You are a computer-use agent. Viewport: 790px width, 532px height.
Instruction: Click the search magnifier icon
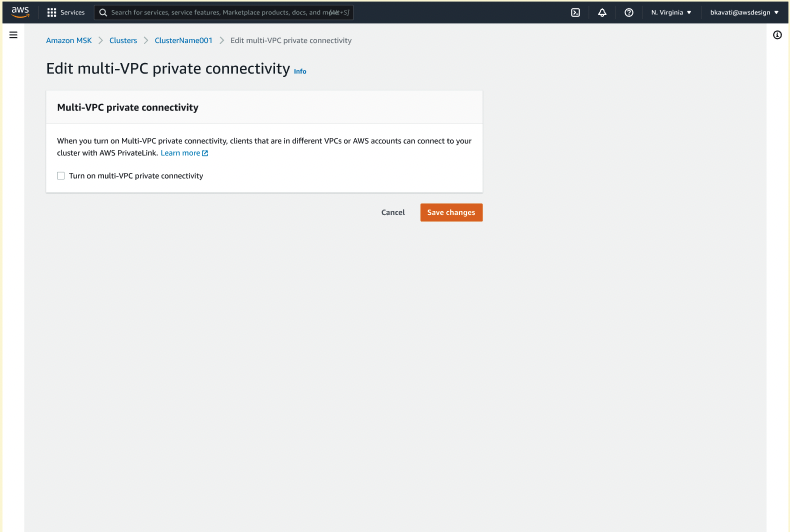tap(103, 13)
